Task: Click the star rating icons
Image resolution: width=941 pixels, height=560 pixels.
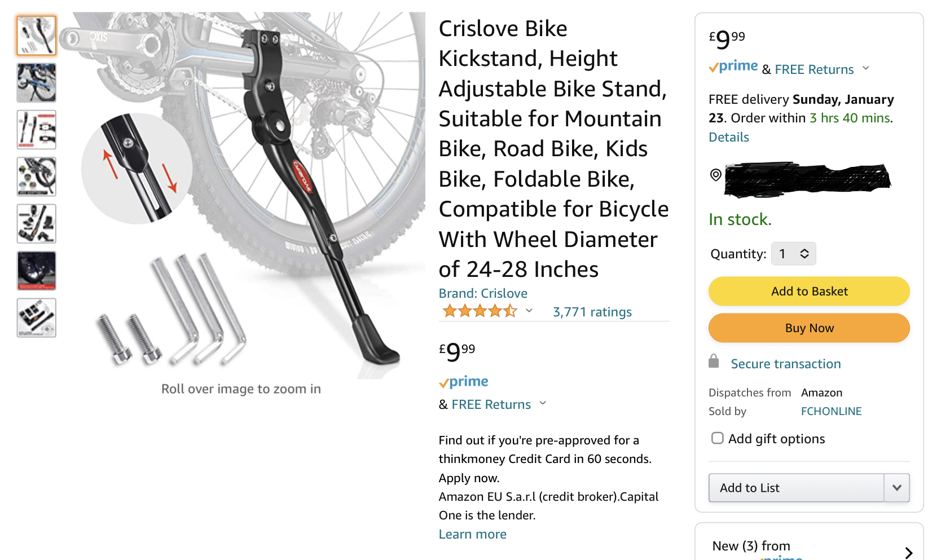Action: coord(480,311)
